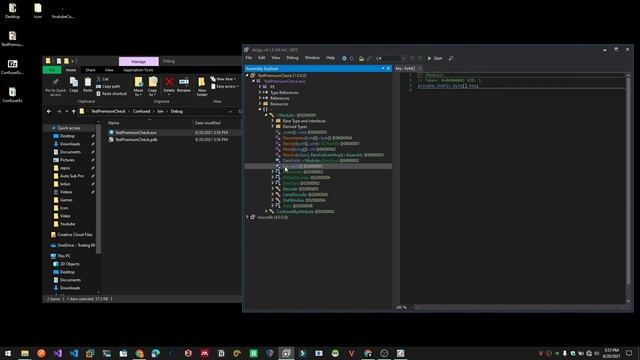Select the Resolve method returning Assembly
640x360 pixels.
tap(333, 155)
